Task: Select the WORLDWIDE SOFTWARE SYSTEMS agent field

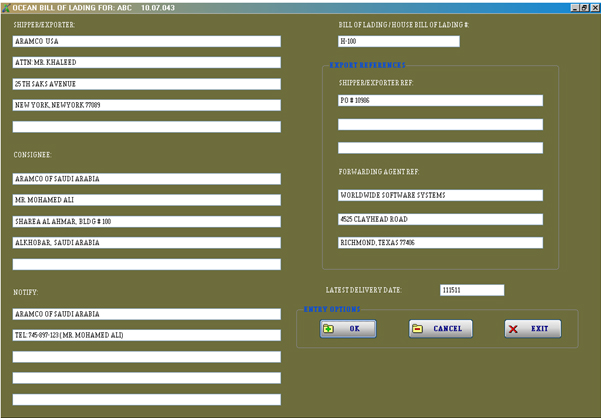Action: point(440,195)
